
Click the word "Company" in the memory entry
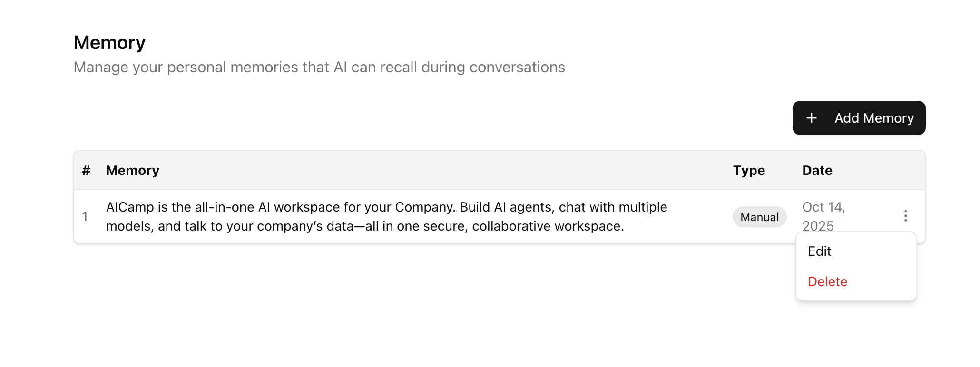click(x=424, y=207)
